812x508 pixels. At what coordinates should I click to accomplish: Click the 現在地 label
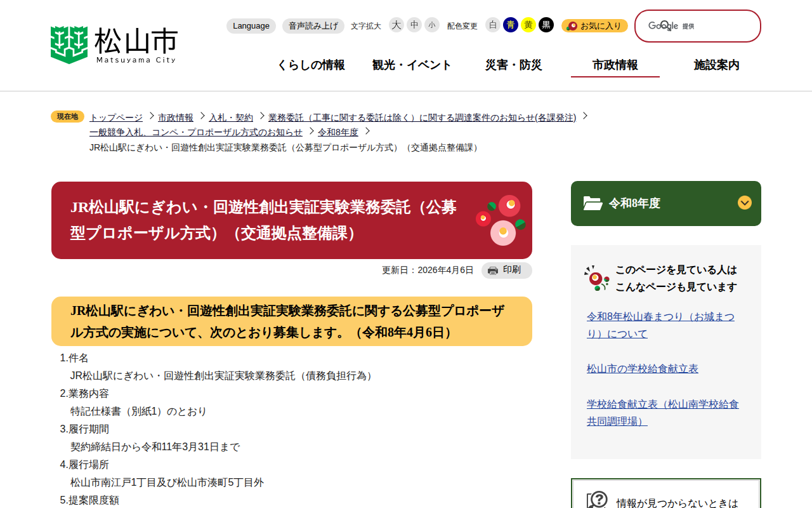(x=67, y=116)
